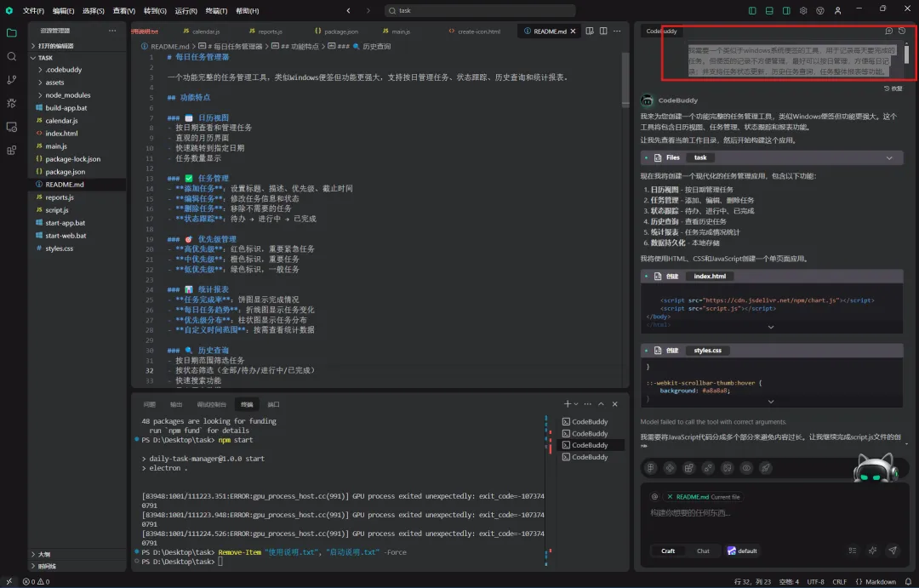Open new terminal profile dropdown arrow

click(576, 404)
